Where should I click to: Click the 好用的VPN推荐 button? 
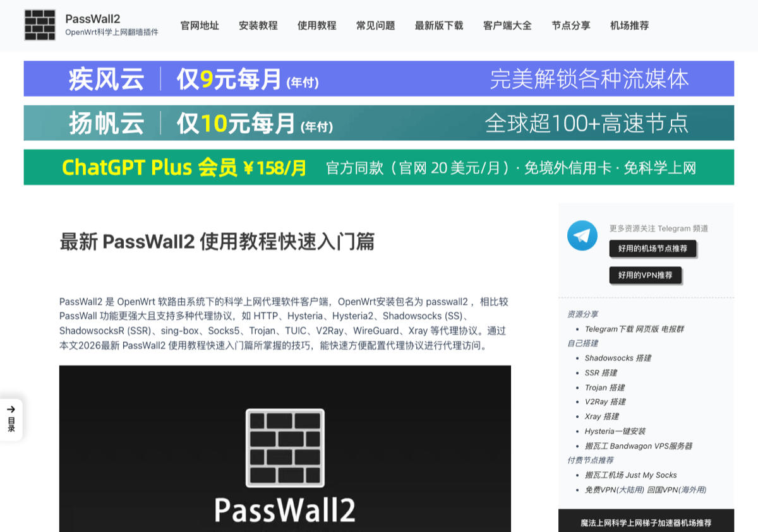point(645,275)
